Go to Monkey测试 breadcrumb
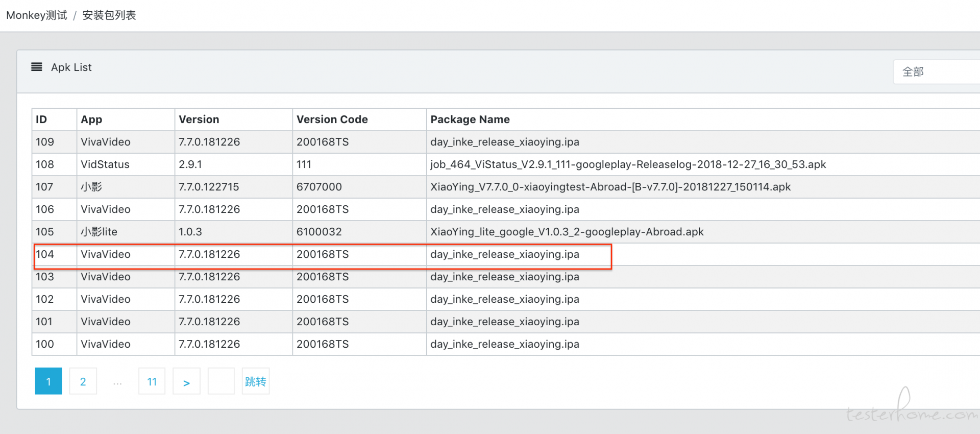Image resolution: width=980 pixels, height=434 pixels. click(x=37, y=15)
